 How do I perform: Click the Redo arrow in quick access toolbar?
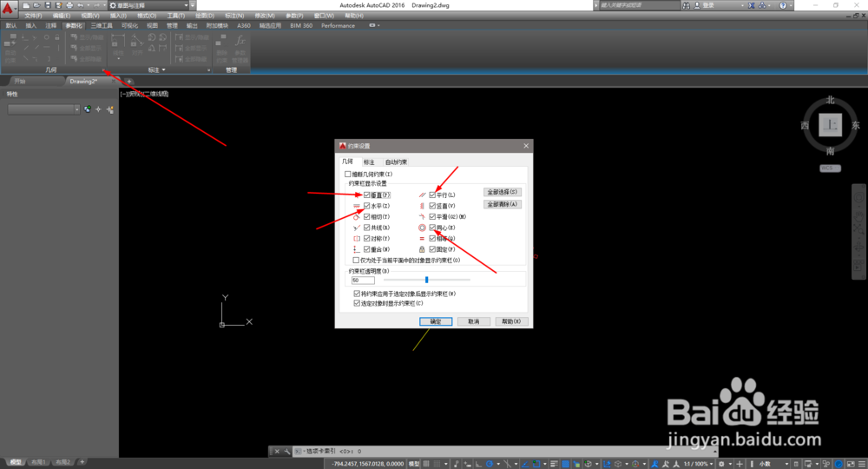pos(97,5)
